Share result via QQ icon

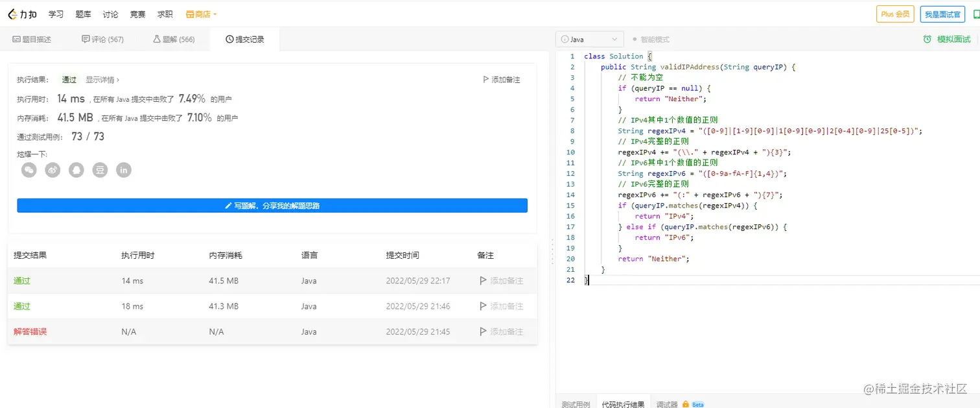76,170
